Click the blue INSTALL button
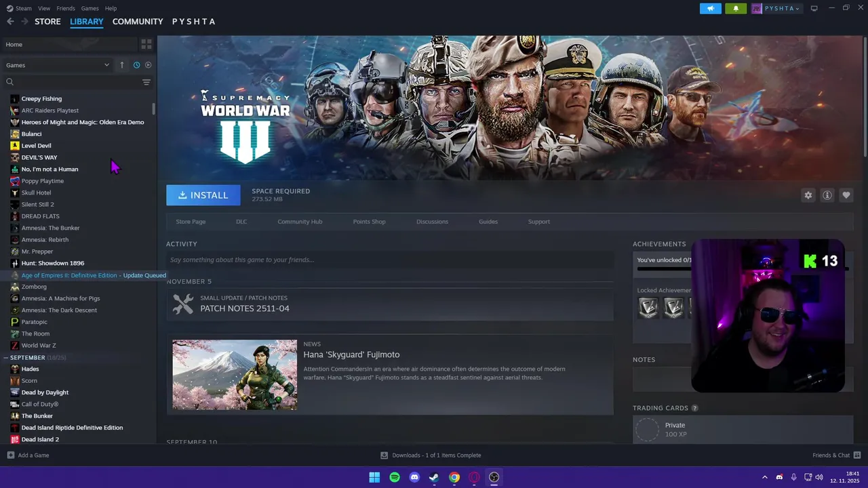This screenshot has width=868, height=488. tap(203, 195)
